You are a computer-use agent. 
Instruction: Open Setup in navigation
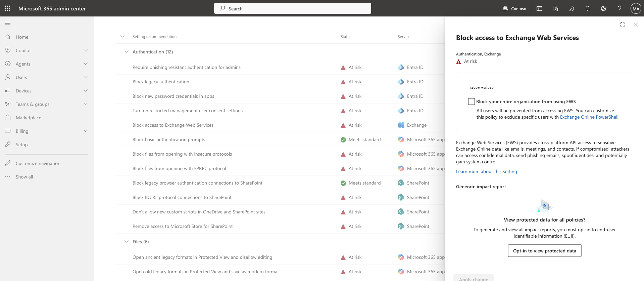(x=22, y=145)
